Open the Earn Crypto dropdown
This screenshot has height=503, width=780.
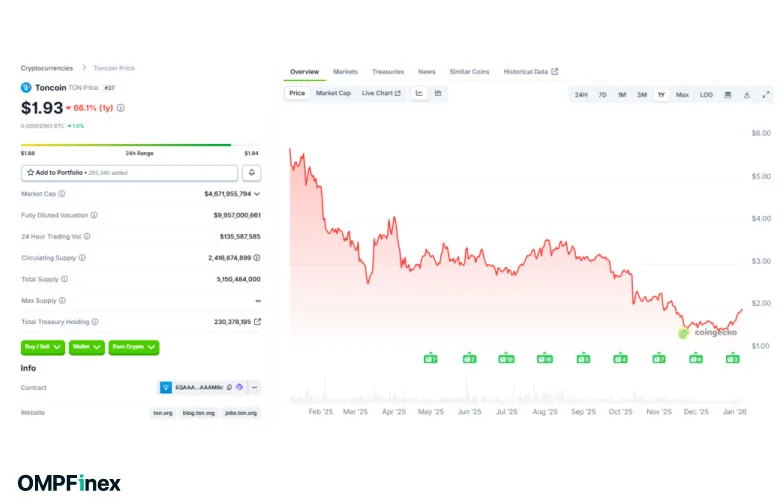tap(134, 347)
